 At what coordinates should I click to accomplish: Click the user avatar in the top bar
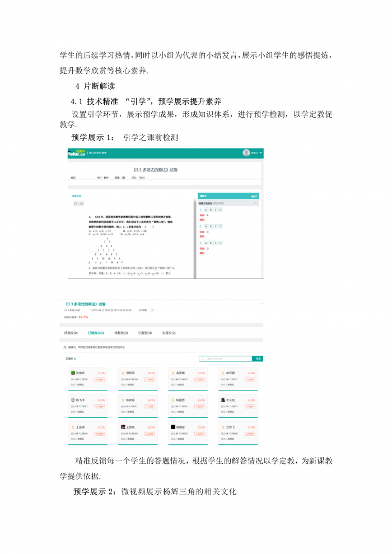(246, 153)
